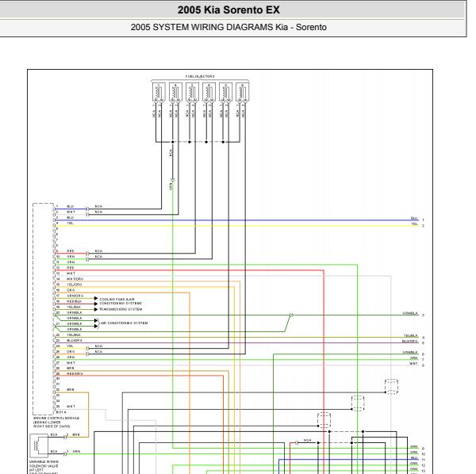Click the "AIR CONDITIONING SYSTEM" reference text
476x474 pixels.
[x=125, y=323]
